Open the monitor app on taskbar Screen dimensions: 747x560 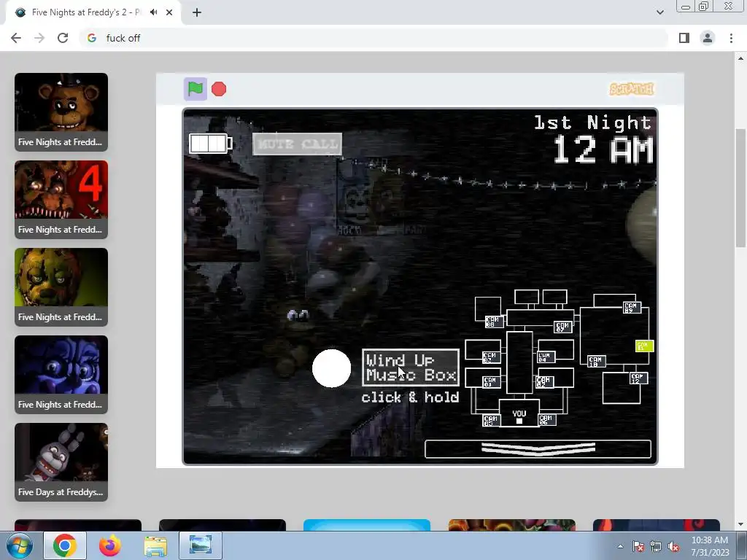[x=201, y=545]
